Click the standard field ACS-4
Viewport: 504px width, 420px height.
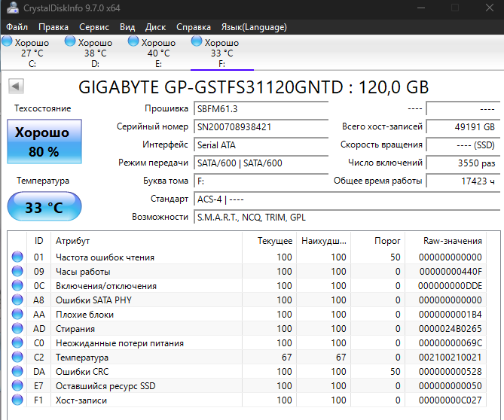click(x=347, y=199)
